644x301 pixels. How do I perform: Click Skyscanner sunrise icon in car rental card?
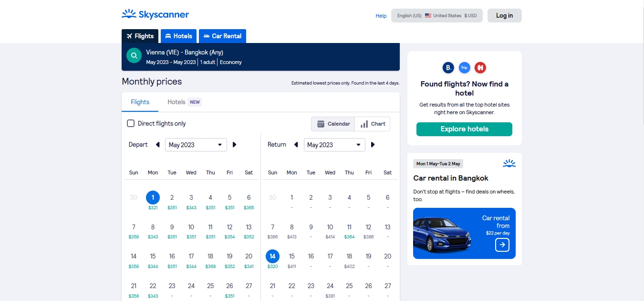click(x=509, y=163)
